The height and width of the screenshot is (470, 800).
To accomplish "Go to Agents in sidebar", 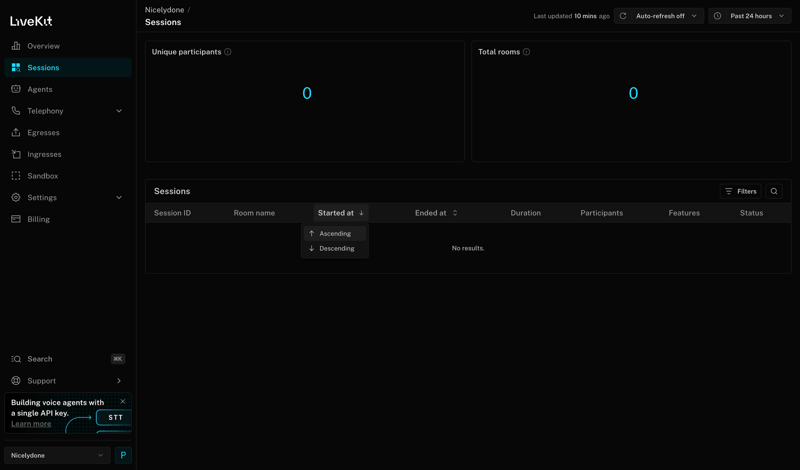I will point(68,89).
